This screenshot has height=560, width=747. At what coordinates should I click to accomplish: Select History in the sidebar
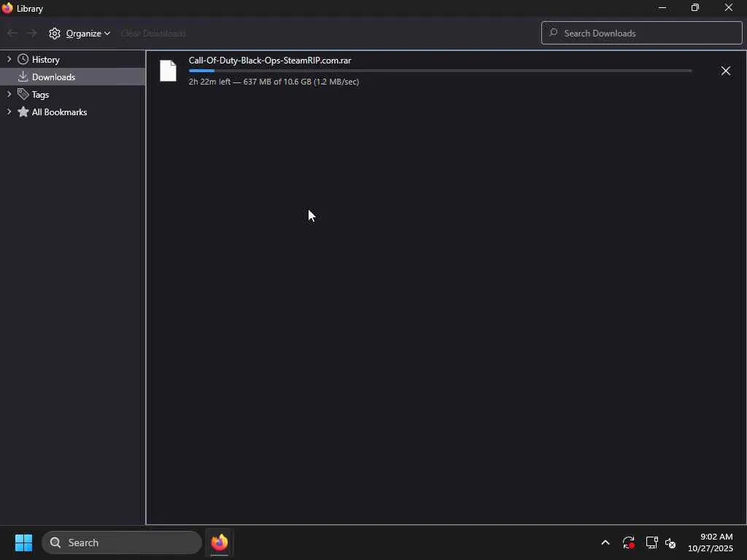(x=45, y=60)
